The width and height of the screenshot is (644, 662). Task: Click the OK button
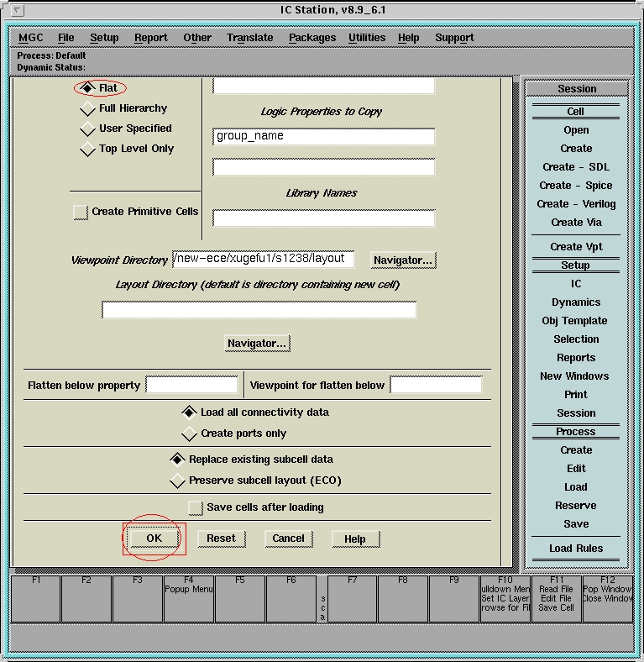(154, 539)
